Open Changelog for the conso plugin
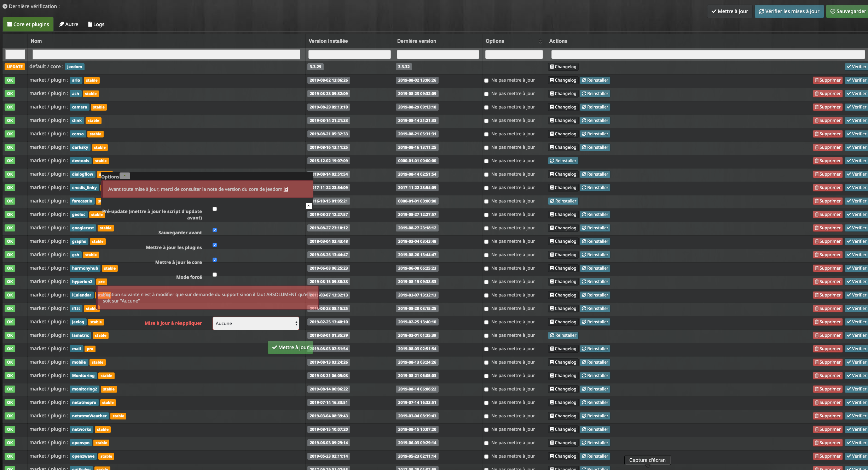The height and width of the screenshot is (470, 868). (x=563, y=134)
